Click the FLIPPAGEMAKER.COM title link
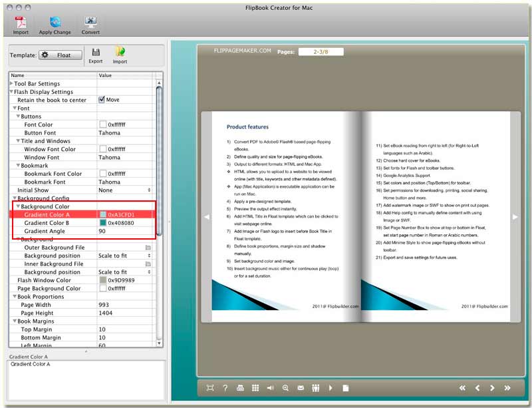The image size is (532, 408). coord(242,51)
